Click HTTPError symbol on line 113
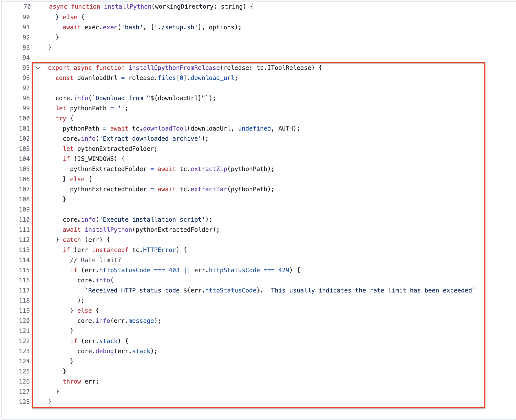516x420 pixels. (159, 250)
